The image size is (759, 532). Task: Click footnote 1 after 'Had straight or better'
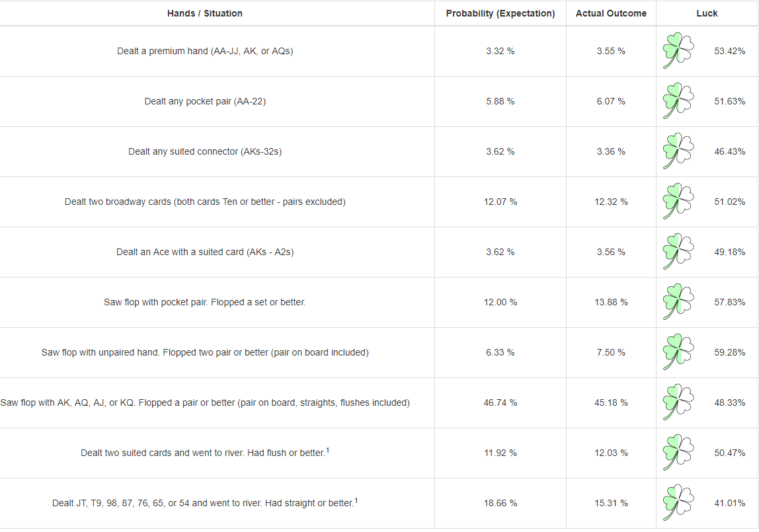pos(356,500)
